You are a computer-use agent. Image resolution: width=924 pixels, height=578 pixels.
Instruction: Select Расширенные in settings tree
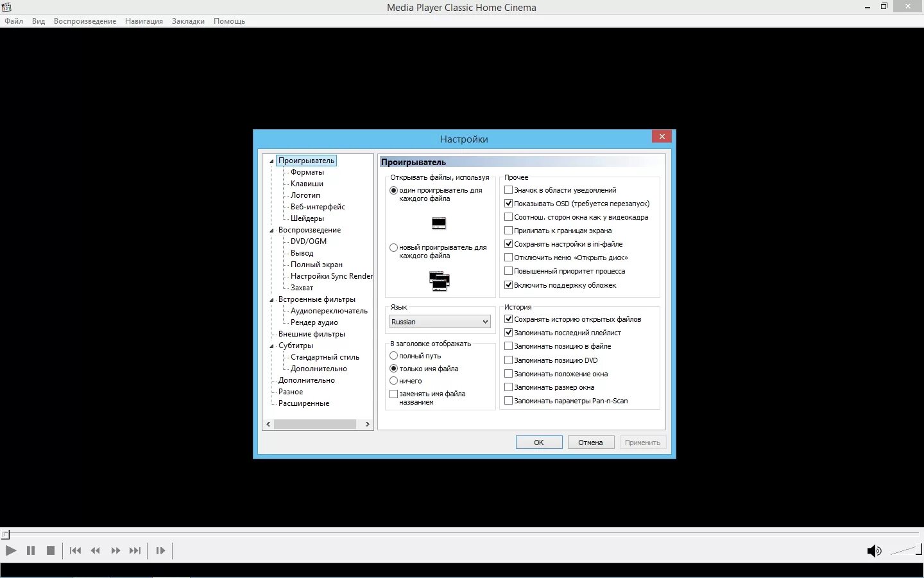304,403
